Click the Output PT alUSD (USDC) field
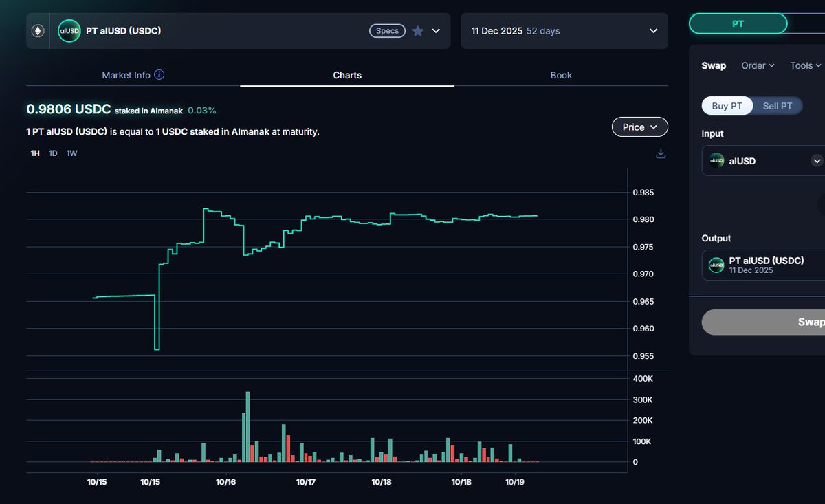825x504 pixels. point(763,265)
